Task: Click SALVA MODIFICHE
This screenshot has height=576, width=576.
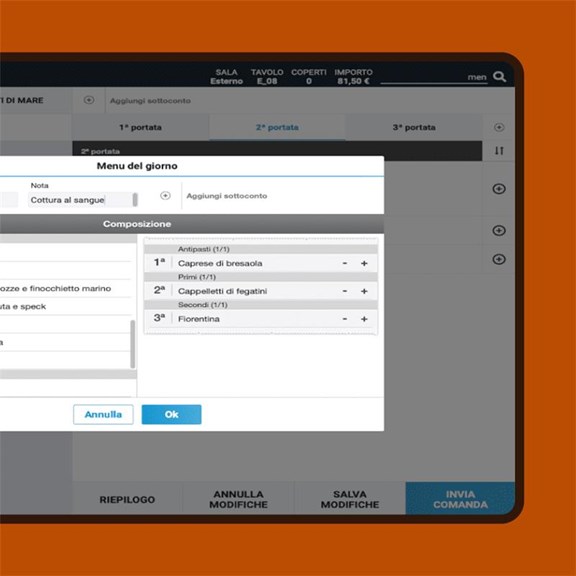Action: tap(350, 499)
